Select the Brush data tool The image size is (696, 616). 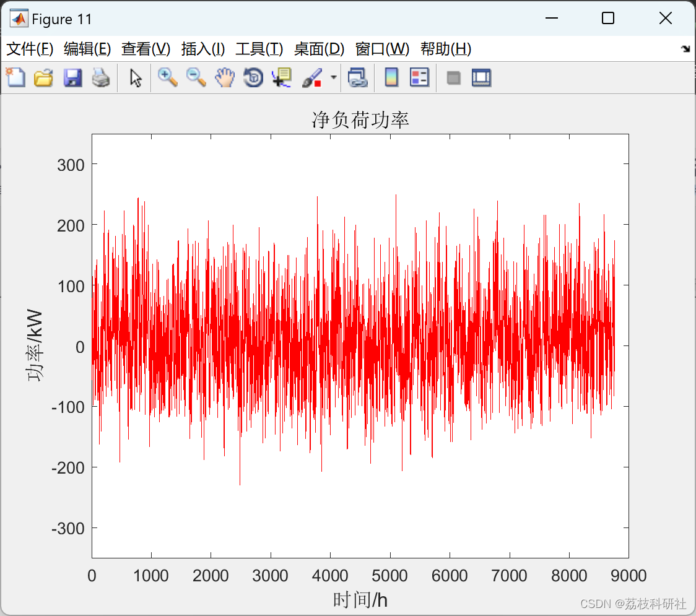click(x=312, y=77)
